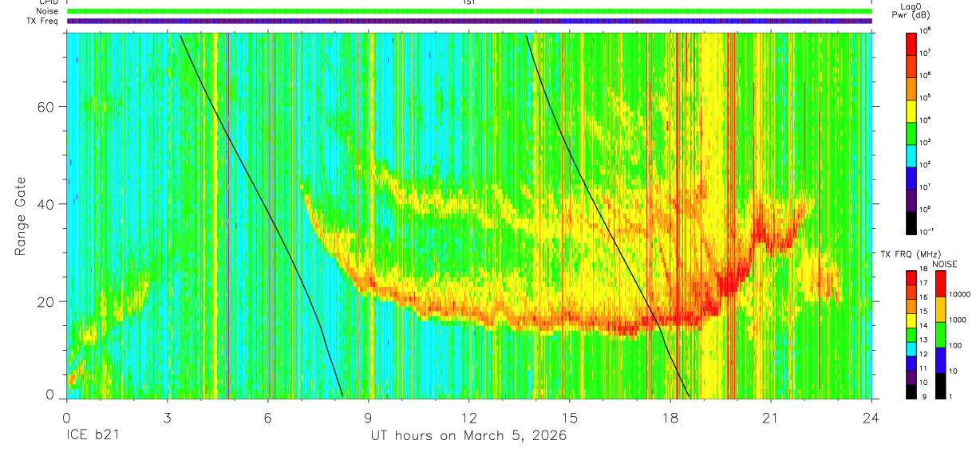Click the green Noise strip above the plot
The width and height of the screenshot is (980, 452).
[x=469, y=11]
